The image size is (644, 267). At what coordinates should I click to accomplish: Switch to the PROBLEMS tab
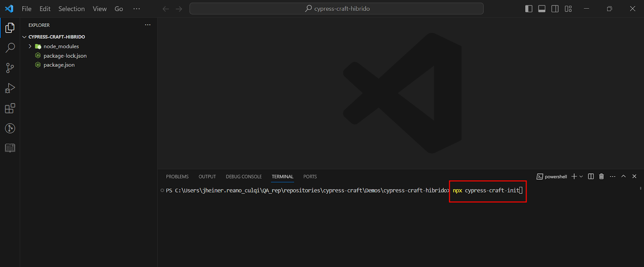(177, 177)
